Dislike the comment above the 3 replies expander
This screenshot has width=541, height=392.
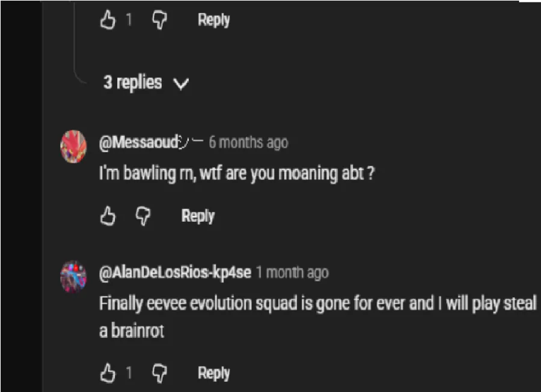point(160,20)
